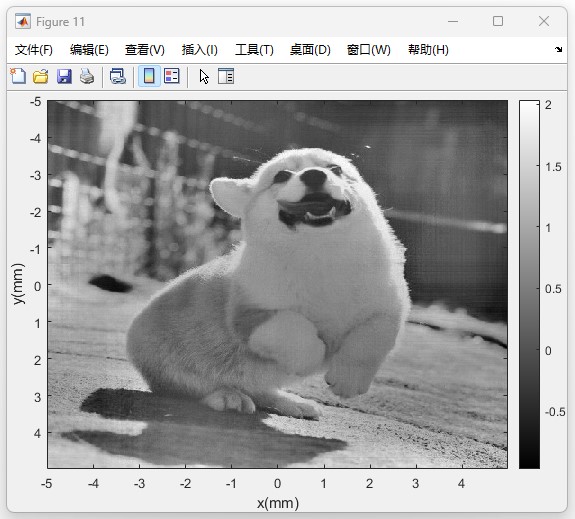Click the grayscale colorbar
Screen dimensions: 575x519
[x=529, y=284]
